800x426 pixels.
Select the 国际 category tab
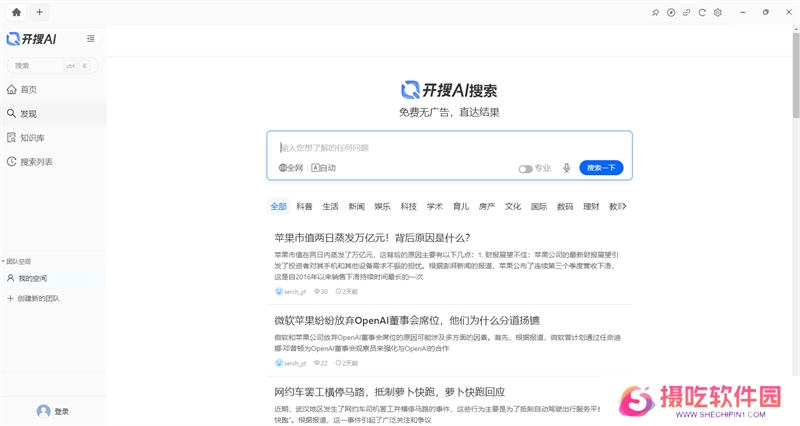(539, 206)
